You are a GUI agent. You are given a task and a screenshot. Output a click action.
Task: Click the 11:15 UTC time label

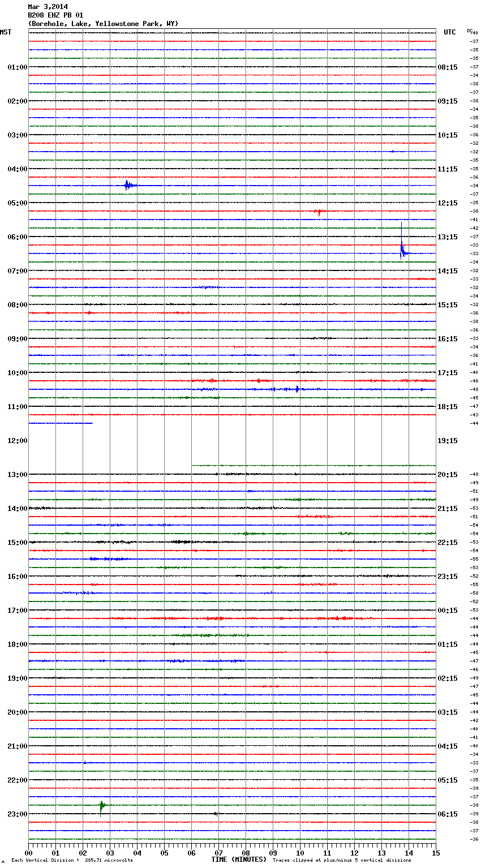pyautogui.click(x=448, y=169)
